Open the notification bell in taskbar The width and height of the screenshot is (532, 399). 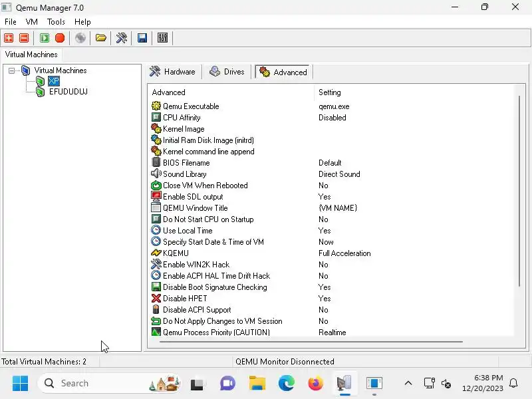tap(513, 384)
